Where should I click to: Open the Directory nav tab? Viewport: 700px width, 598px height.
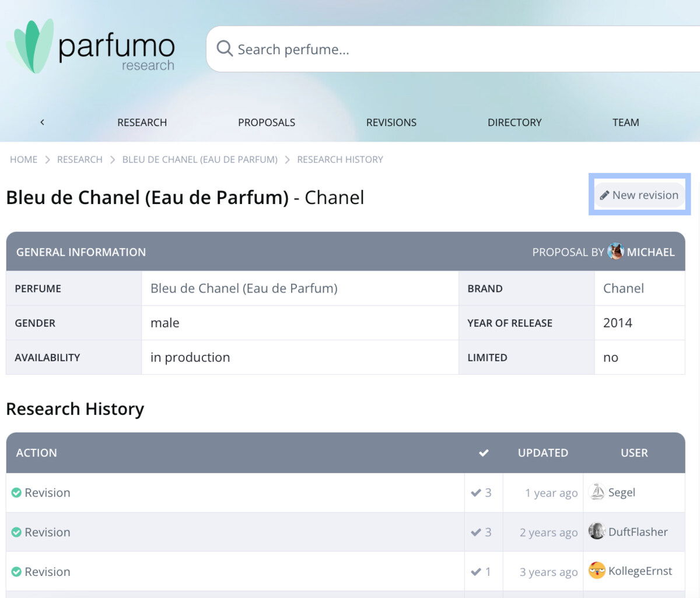[x=514, y=122]
